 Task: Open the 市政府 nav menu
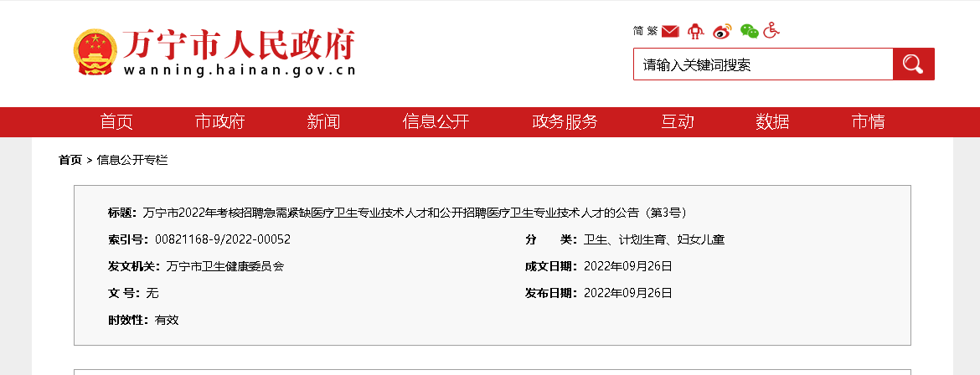(x=219, y=121)
